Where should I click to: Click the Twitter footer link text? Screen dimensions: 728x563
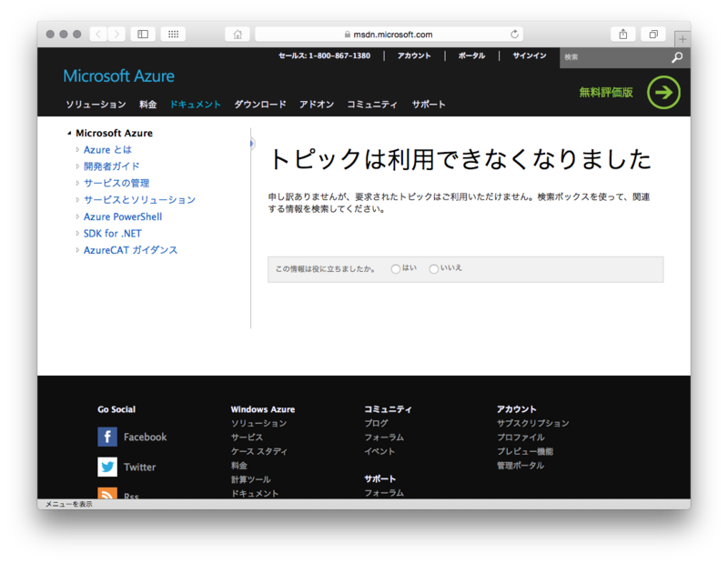tap(140, 467)
